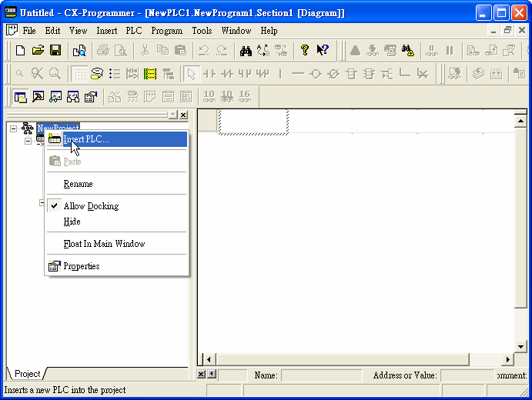532x400 pixels.
Task: Collapse the NewProject tree node
Action: 13,128
